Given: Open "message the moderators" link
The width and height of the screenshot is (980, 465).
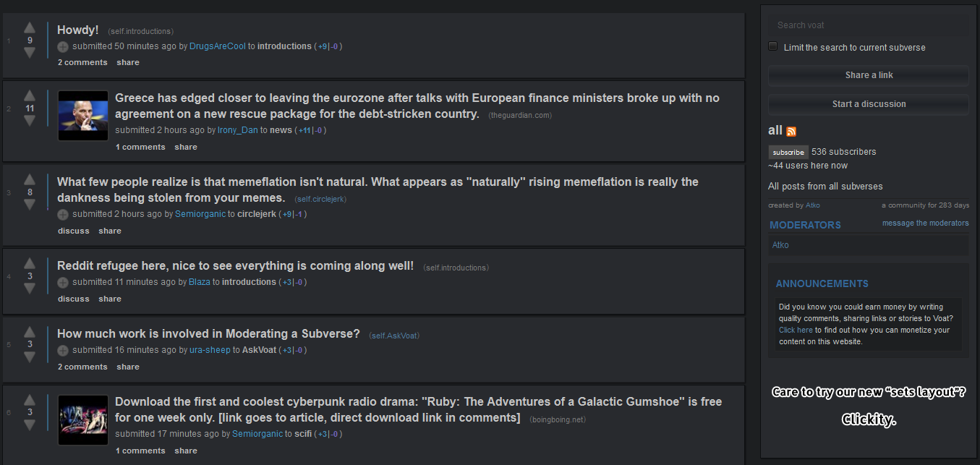Looking at the screenshot, I should tap(925, 223).
